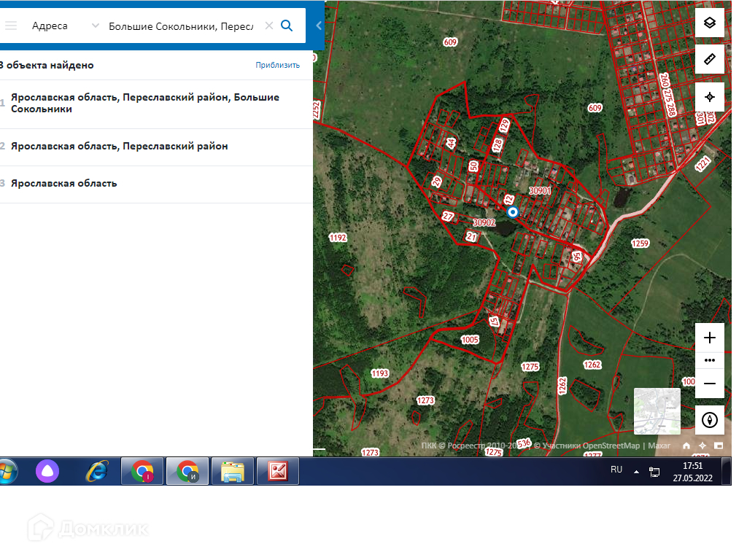Click the magnifier search icon

point(287,26)
